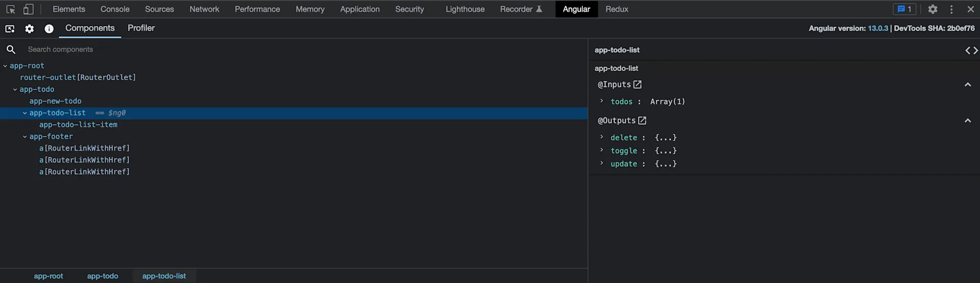
Task: Open the Network tab
Action: pos(204,9)
